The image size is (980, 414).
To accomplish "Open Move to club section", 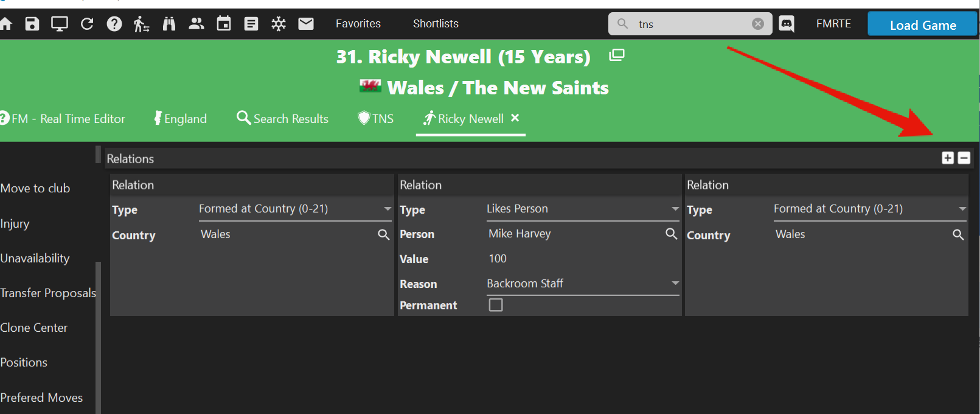I will (x=35, y=189).
